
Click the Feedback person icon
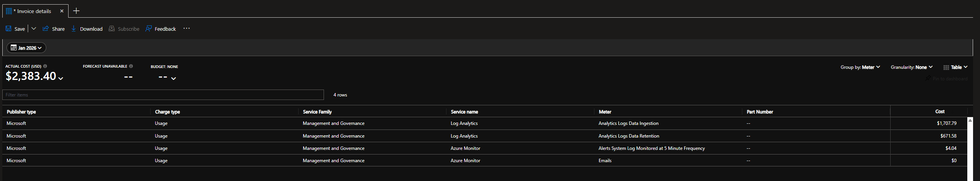tap(148, 29)
